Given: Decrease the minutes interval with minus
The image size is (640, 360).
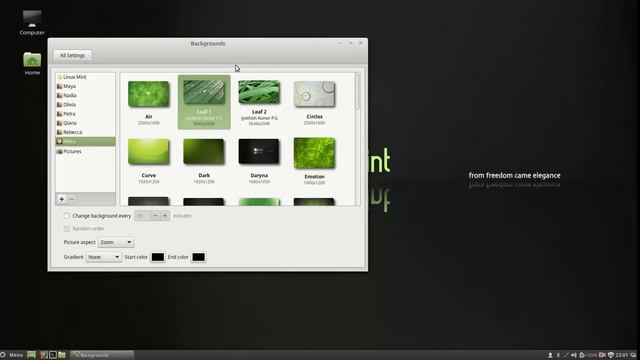Looking at the screenshot, I should [x=155, y=216].
